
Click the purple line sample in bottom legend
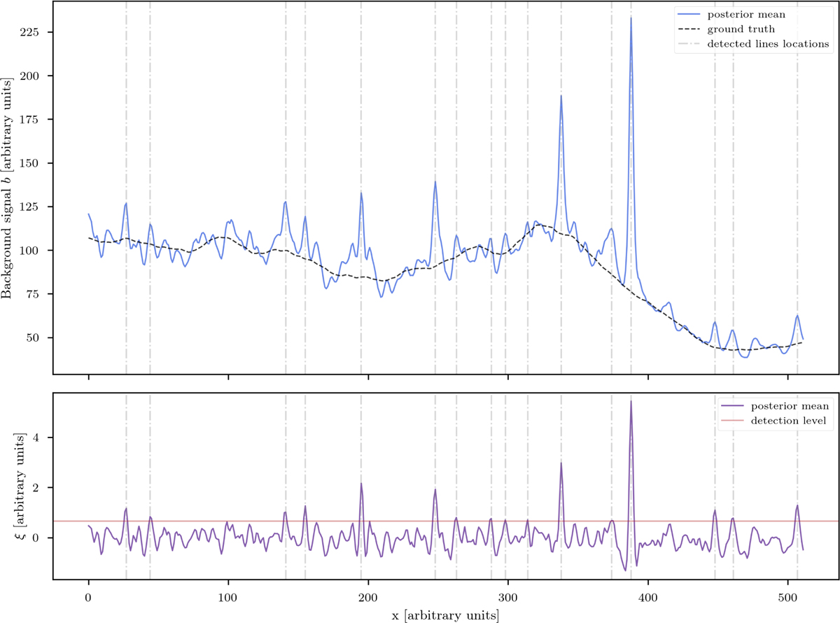point(732,406)
